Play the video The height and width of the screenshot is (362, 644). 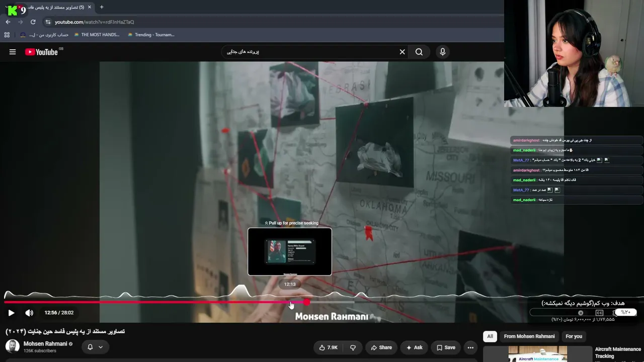11,313
